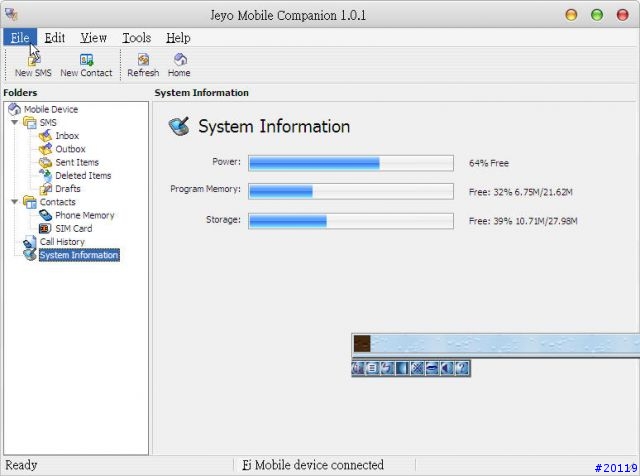Click the 'Free: 32% 6.75M/21.62M' memory text
This screenshot has height=476, width=640.
coord(520,192)
